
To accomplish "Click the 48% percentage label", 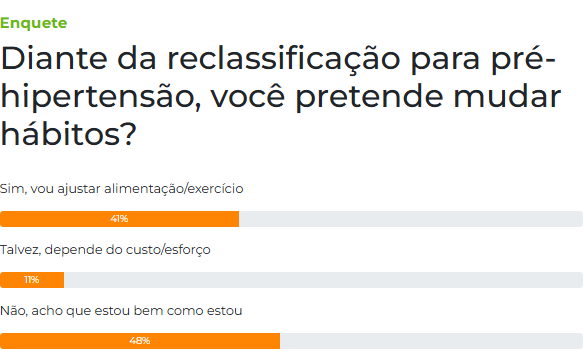I will 140,341.
